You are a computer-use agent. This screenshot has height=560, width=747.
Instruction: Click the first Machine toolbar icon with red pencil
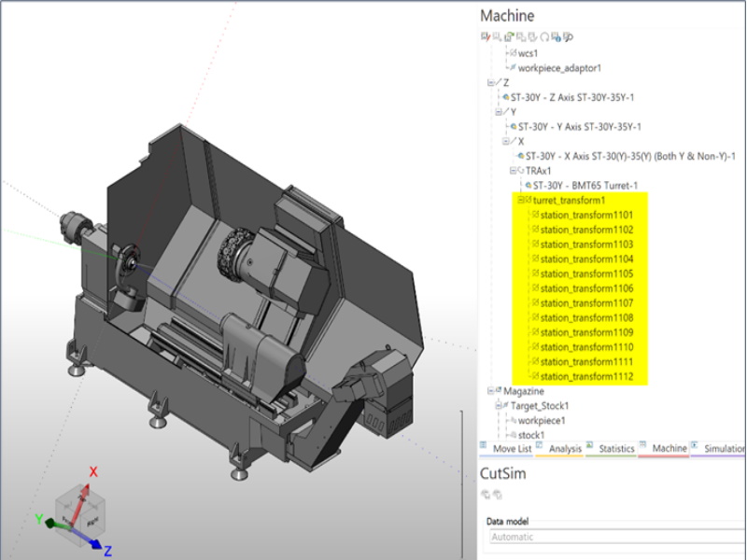point(485,37)
